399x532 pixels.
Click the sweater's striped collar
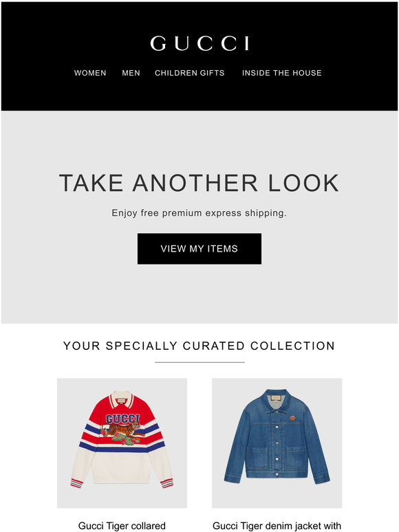point(122,399)
